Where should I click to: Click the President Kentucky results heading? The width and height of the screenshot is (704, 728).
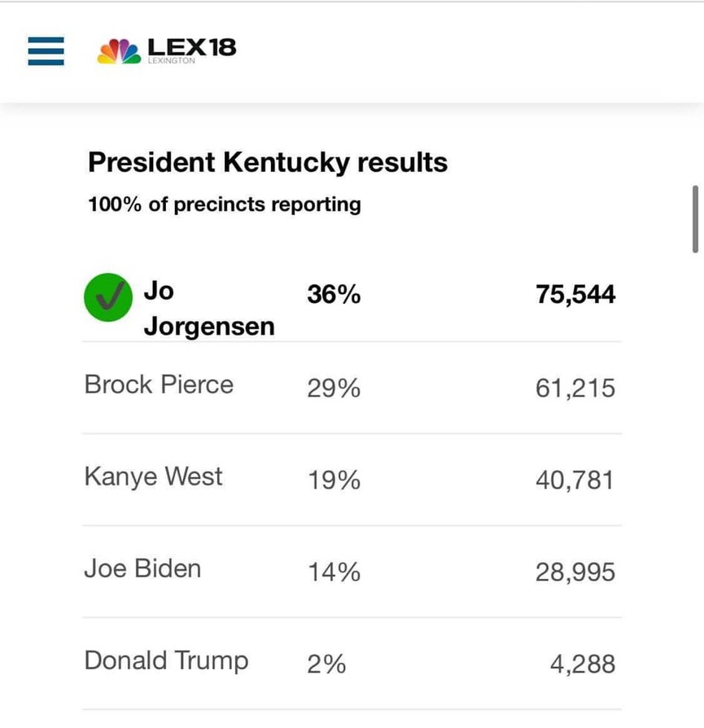268,162
